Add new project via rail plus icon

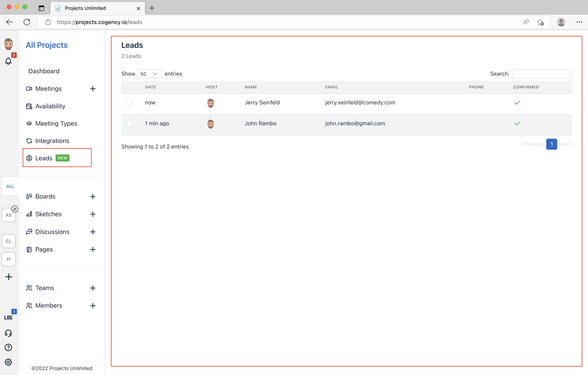pyautogui.click(x=8, y=277)
